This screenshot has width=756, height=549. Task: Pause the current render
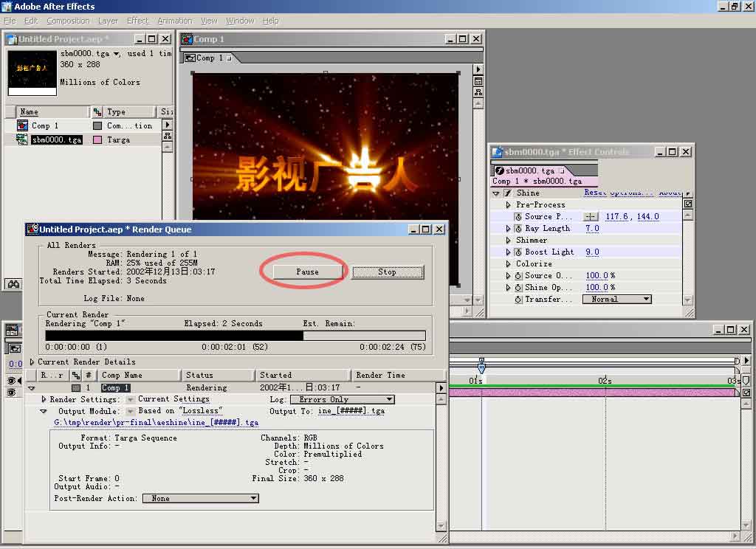(307, 272)
